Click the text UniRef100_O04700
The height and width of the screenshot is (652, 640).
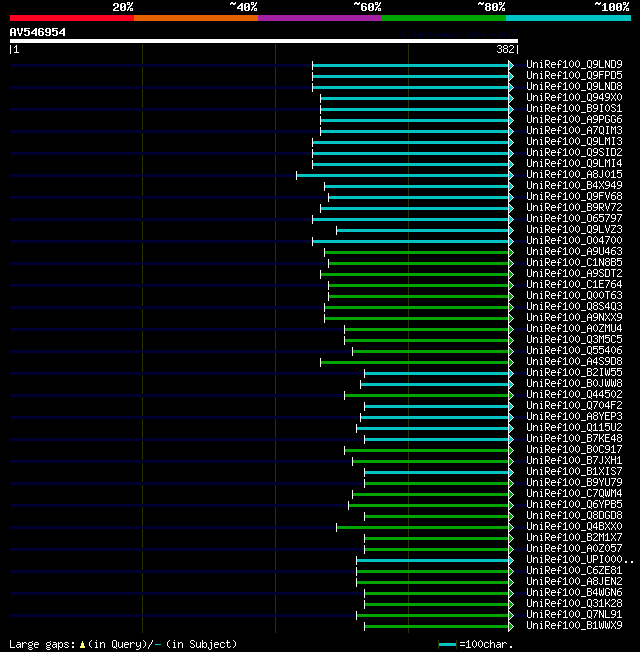pyautogui.click(x=574, y=240)
